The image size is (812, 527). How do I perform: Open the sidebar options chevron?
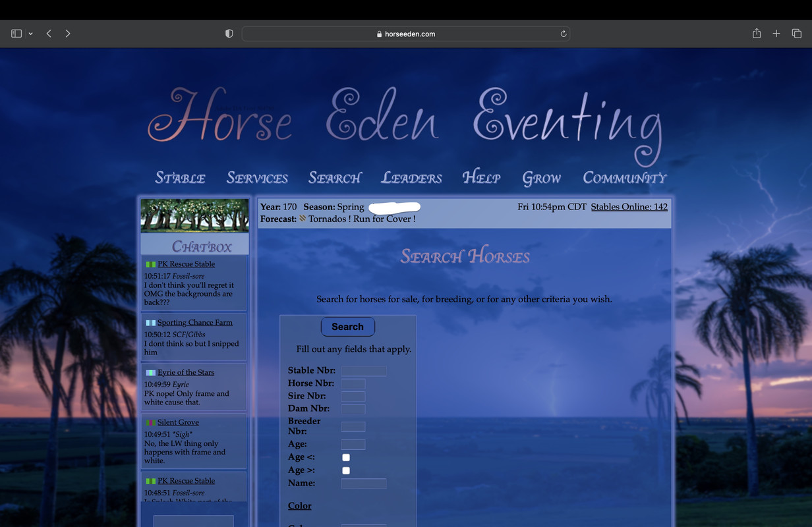30,34
